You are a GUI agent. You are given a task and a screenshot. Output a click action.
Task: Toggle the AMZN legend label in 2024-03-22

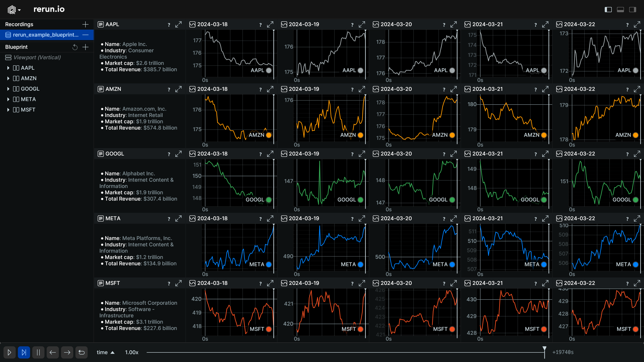(623, 135)
